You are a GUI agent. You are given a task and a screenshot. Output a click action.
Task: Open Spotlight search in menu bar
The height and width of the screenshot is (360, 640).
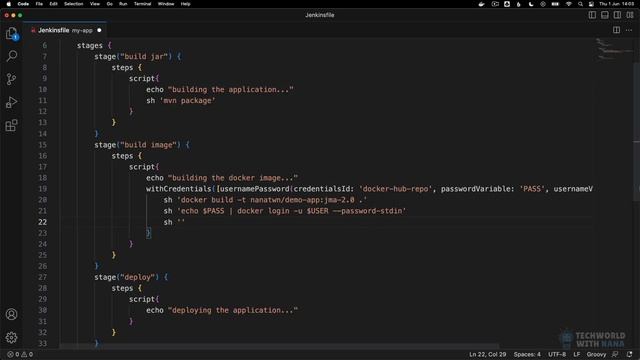click(580, 4)
